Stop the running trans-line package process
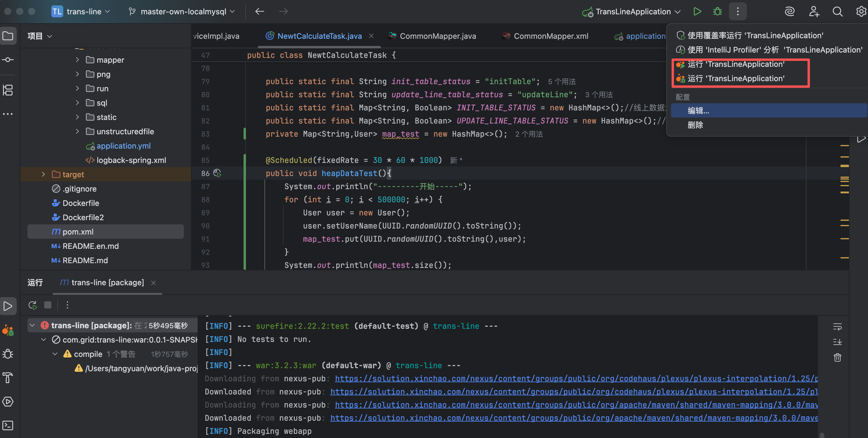This screenshot has width=868, height=438. 48,305
